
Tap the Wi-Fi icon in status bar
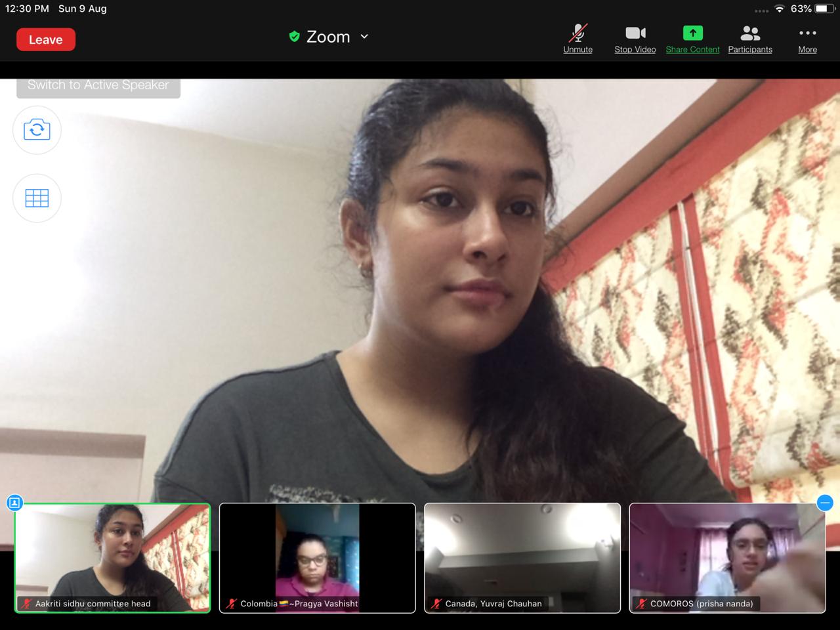780,9
